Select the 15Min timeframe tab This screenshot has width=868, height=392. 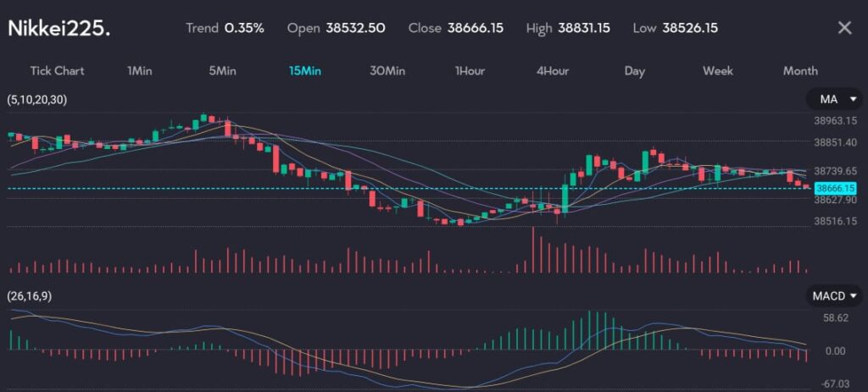pyautogui.click(x=305, y=71)
